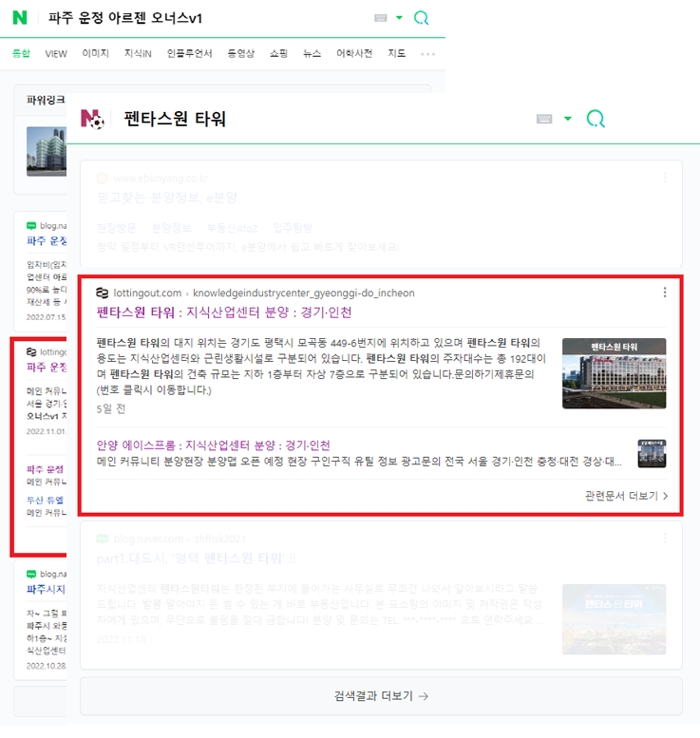Click the green Naver N logo in back window
Image resolution: width=700 pixels, height=738 pixels.
[x=20, y=18]
